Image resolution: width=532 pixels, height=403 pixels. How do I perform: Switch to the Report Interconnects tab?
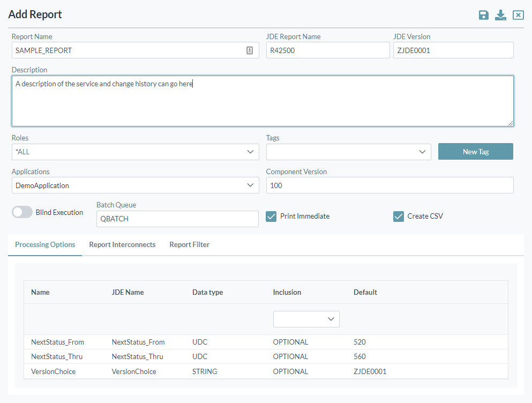[122, 245]
